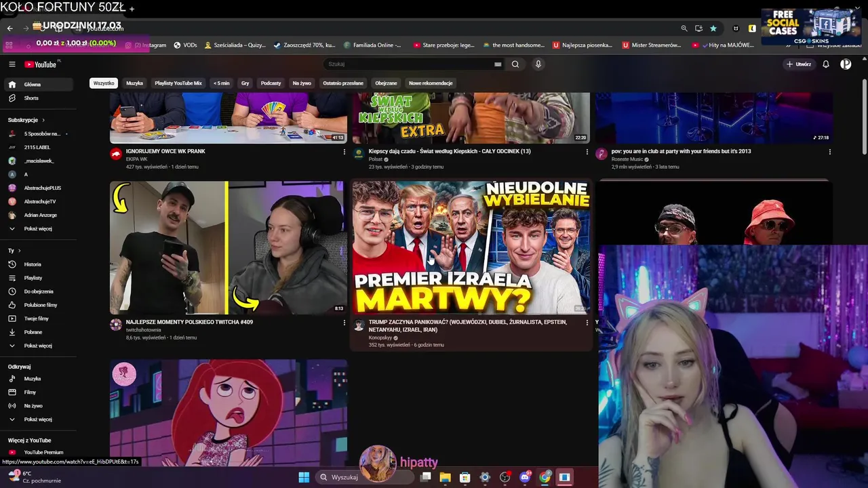The image size is (868, 488).
Task: Open twitchshotownia channel link
Action: coord(142,329)
